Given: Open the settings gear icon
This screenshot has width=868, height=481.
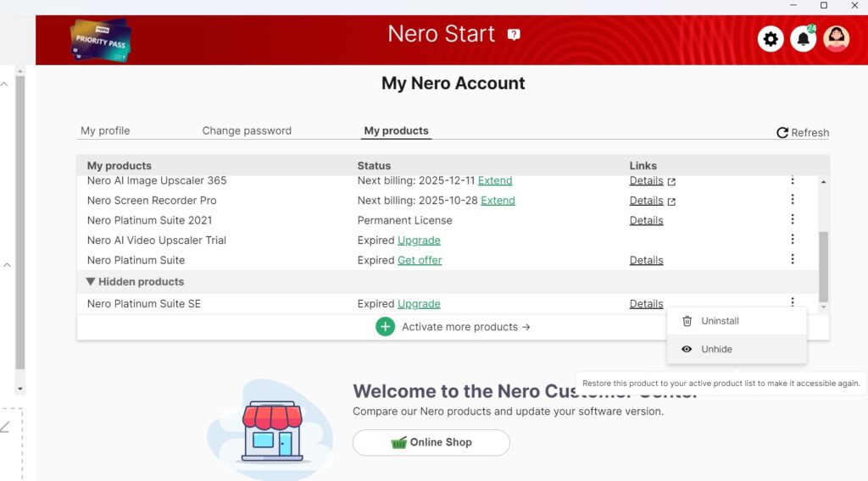Looking at the screenshot, I should click(771, 39).
